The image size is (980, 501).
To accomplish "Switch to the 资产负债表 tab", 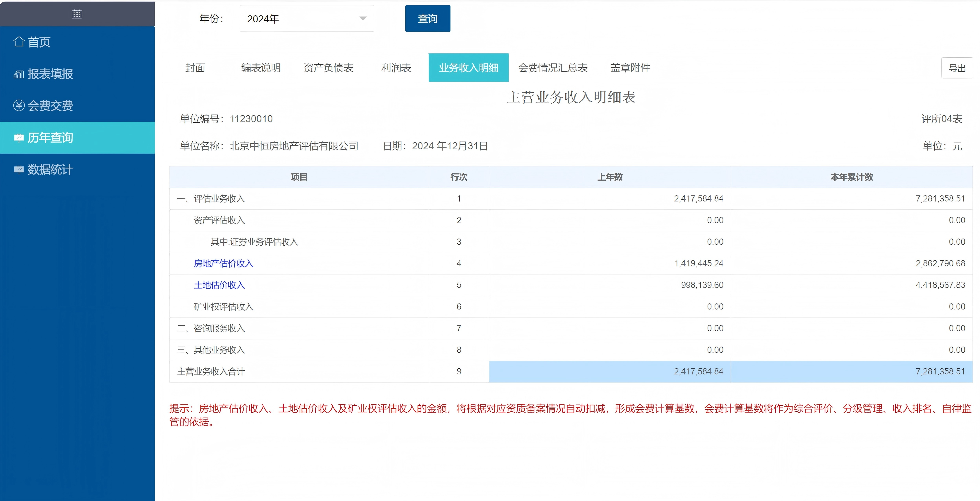I will point(328,68).
